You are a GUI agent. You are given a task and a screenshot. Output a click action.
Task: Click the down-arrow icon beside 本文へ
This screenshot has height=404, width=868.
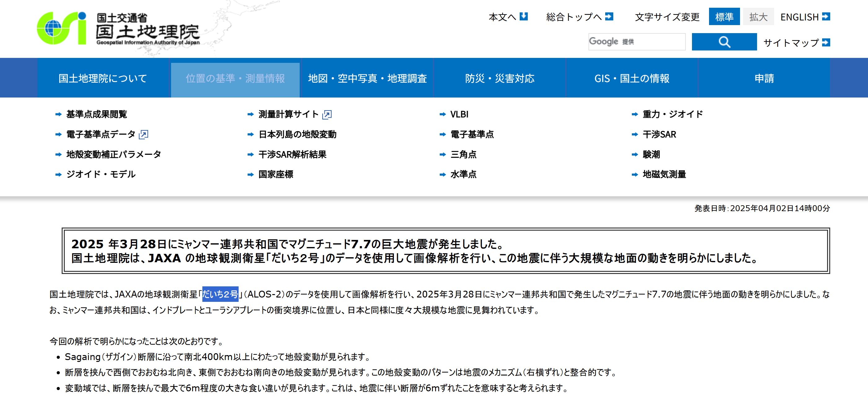point(523,16)
